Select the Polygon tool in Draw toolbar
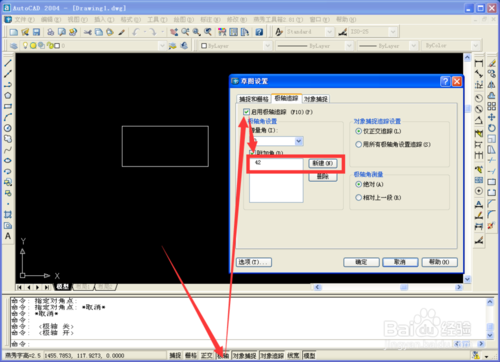500x362 pixels. coord(8,96)
